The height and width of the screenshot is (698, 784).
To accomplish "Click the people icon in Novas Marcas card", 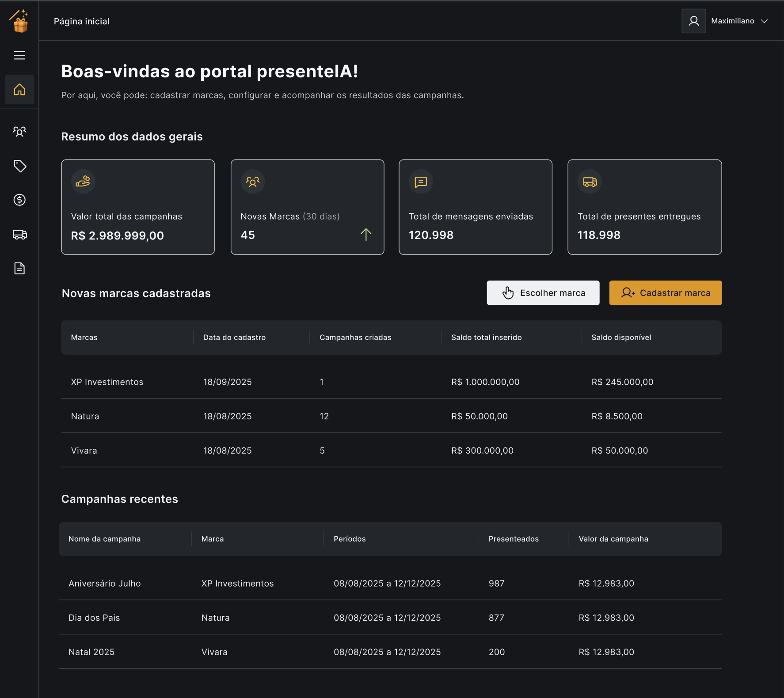I will (x=253, y=182).
